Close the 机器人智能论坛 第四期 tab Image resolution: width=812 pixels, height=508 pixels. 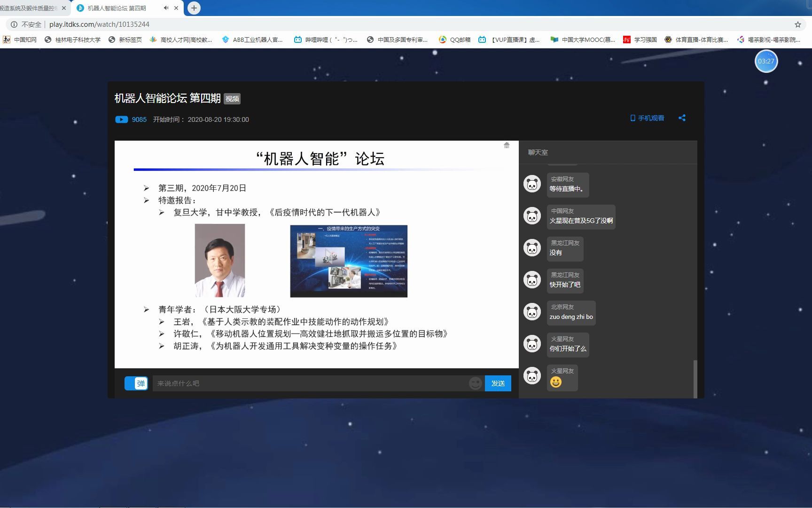point(176,8)
